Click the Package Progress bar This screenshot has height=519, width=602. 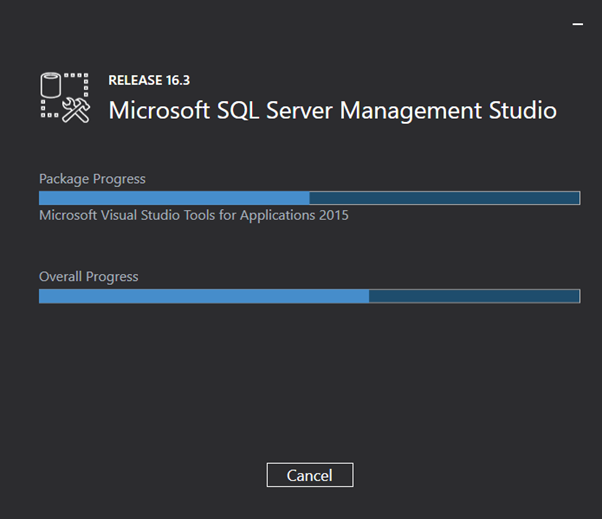click(309, 198)
